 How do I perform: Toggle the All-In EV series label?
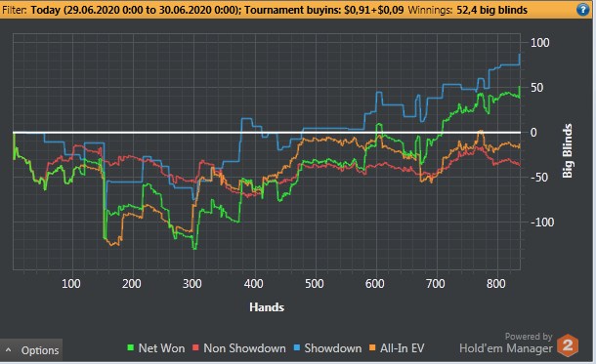(x=403, y=348)
